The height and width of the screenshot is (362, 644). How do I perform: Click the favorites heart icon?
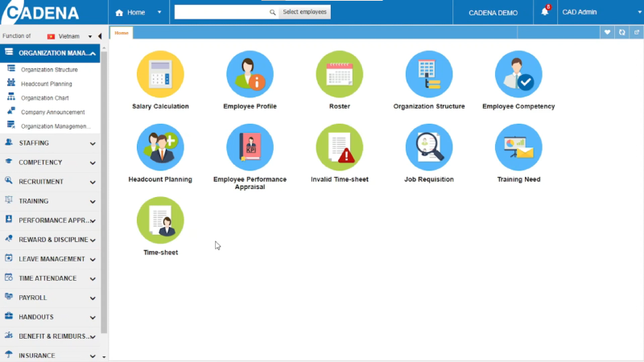click(607, 32)
